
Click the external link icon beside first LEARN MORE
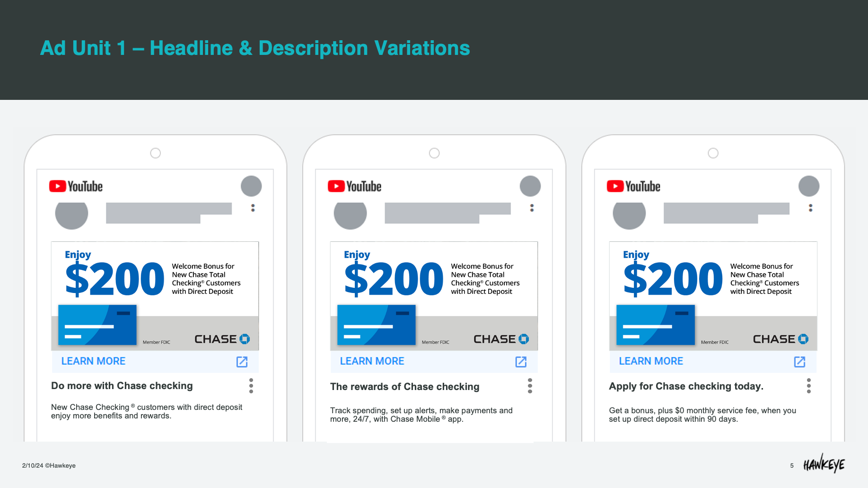point(242,362)
